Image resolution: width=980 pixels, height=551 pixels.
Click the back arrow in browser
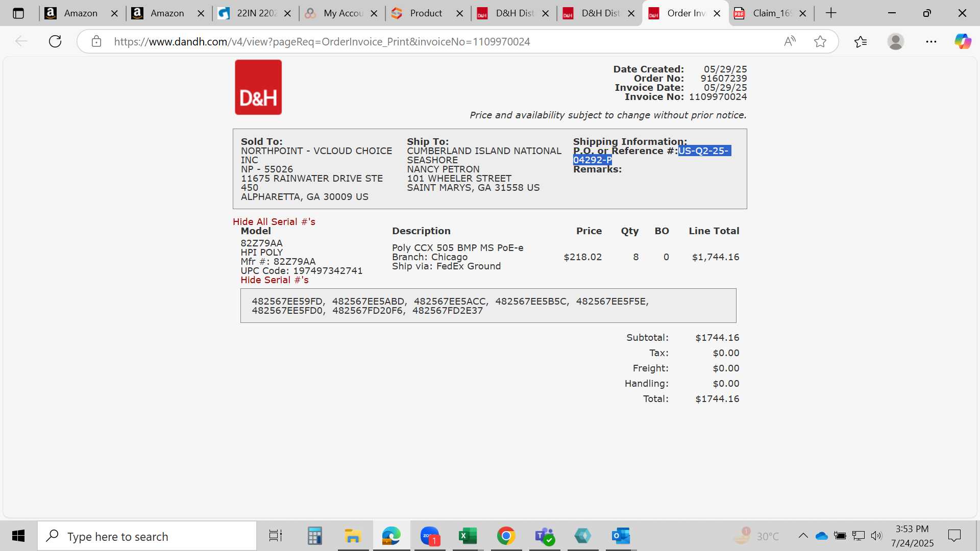click(x=21, y=41)
